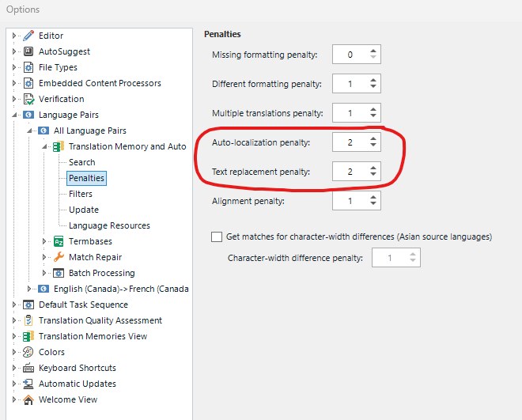Select the Search item under Translation Memory
Viewport: 522px width, 420px height.
[x=82, y=162]
